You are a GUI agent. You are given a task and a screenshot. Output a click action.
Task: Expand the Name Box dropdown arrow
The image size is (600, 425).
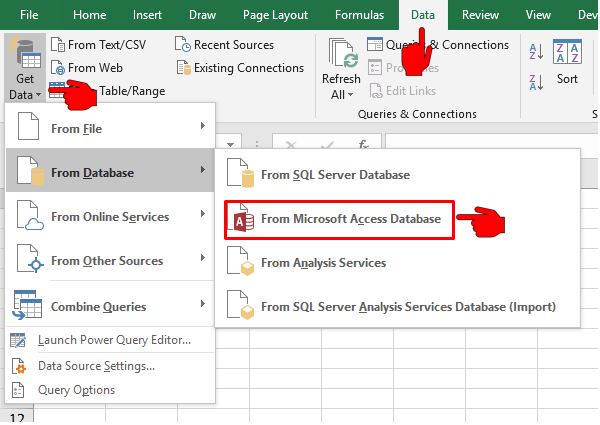(x=230, y=145)
